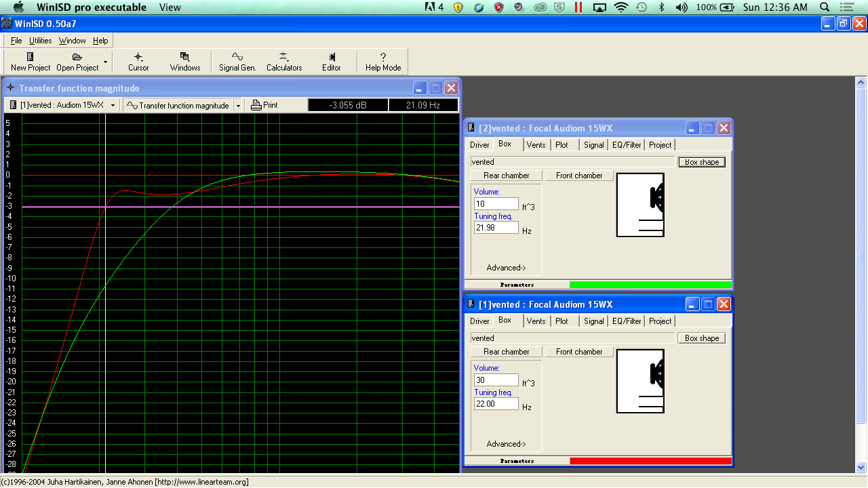Open Plot tab in [1]vented window

(561, 321)
